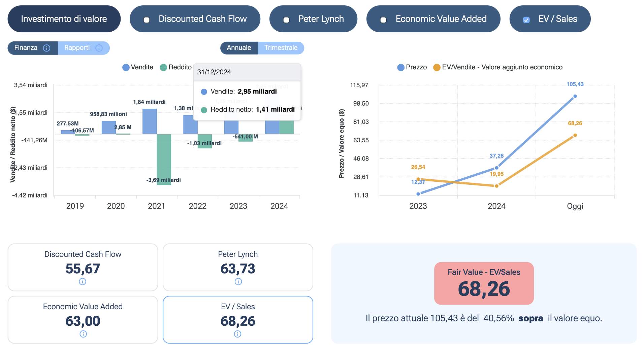Toggle the Prezzo legend blue dot
This screenshot has height=352, width=644.
401,67
